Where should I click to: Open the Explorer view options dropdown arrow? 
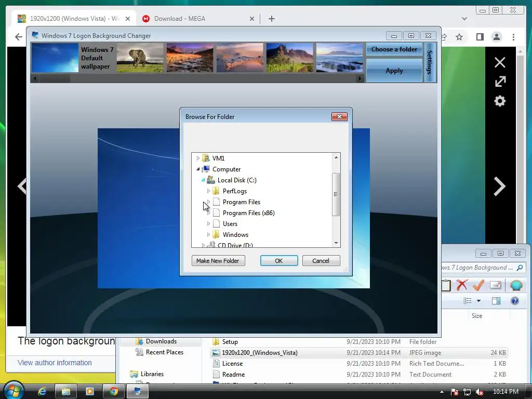(478, 301)
